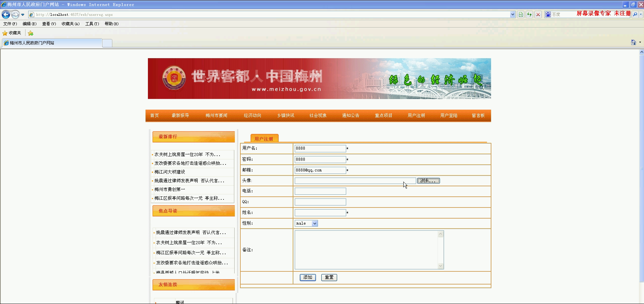Open news 梅江河大坝建设
Viewport: 644px width, 304px height.
(170, 172)
